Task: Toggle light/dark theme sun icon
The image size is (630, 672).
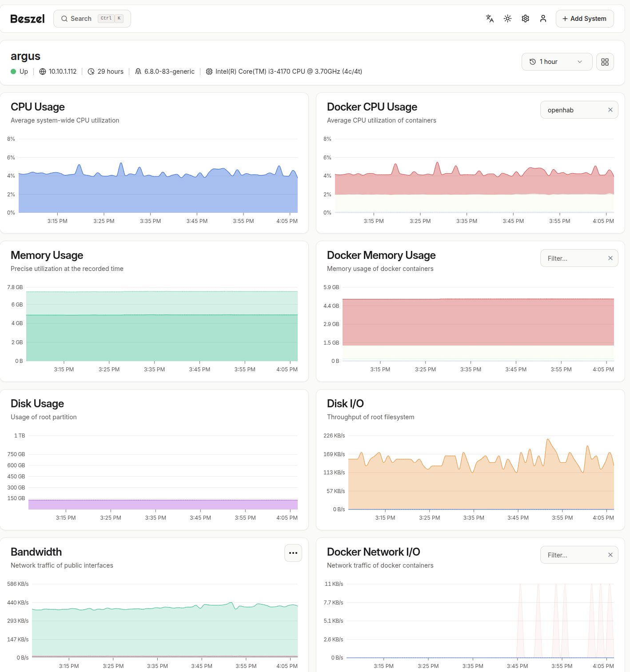Action: click(x=507, y=19)
